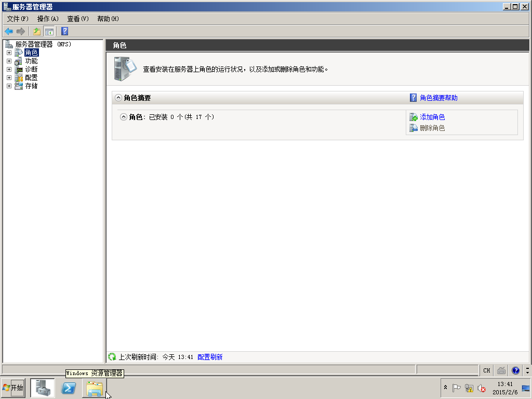Click the 角色 tree node icon
Screen dimensions: 532x399
coord(19,52)
